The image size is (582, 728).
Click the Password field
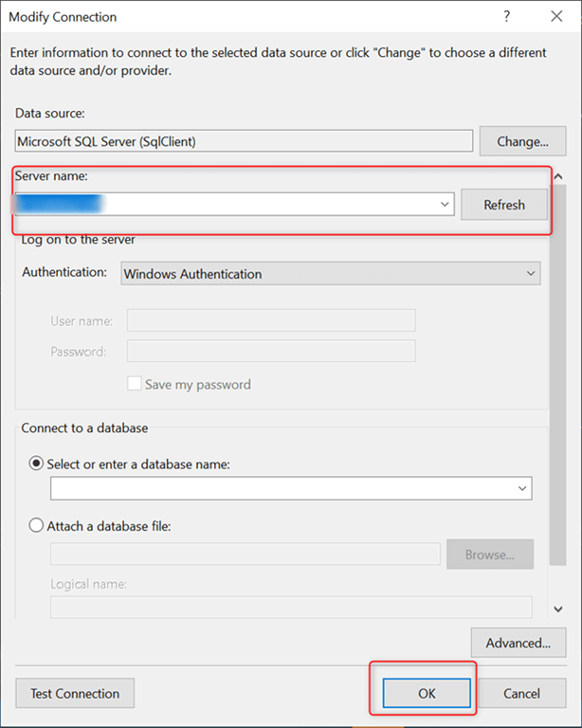click(x=271, y=352)
